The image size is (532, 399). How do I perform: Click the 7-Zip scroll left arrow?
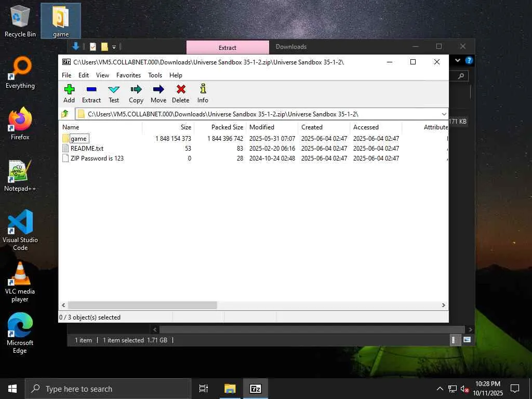coord(63,305)
